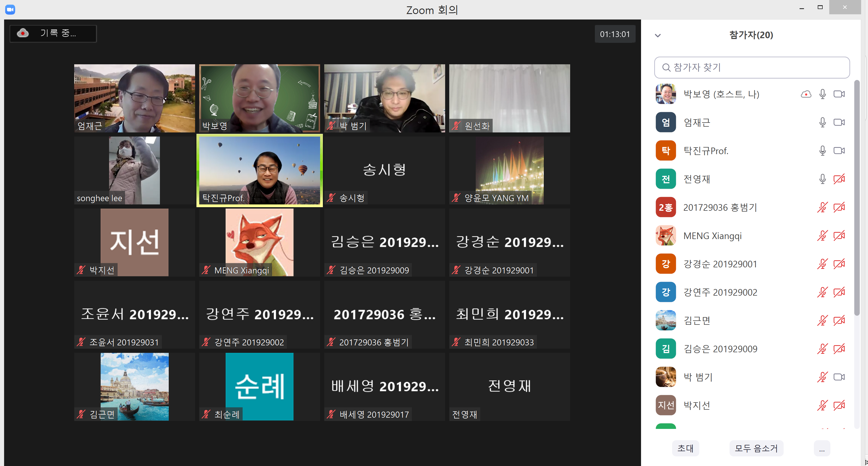Select 송시형 participant tile
The height and width of the screenshot is (466, 868).
coord(384,170)
